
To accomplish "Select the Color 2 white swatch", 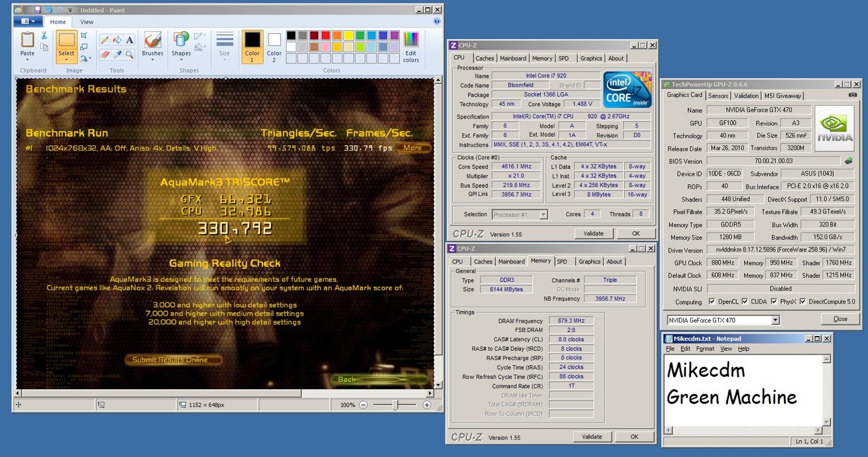I will 274,40.
